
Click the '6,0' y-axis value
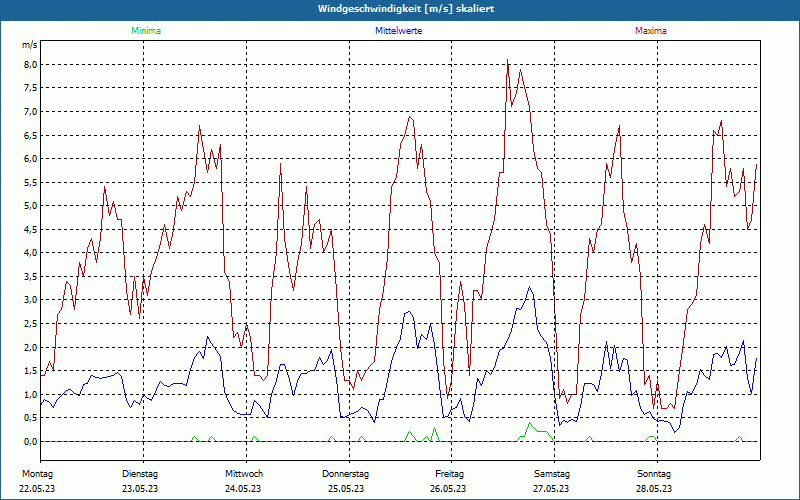(31, 159)
